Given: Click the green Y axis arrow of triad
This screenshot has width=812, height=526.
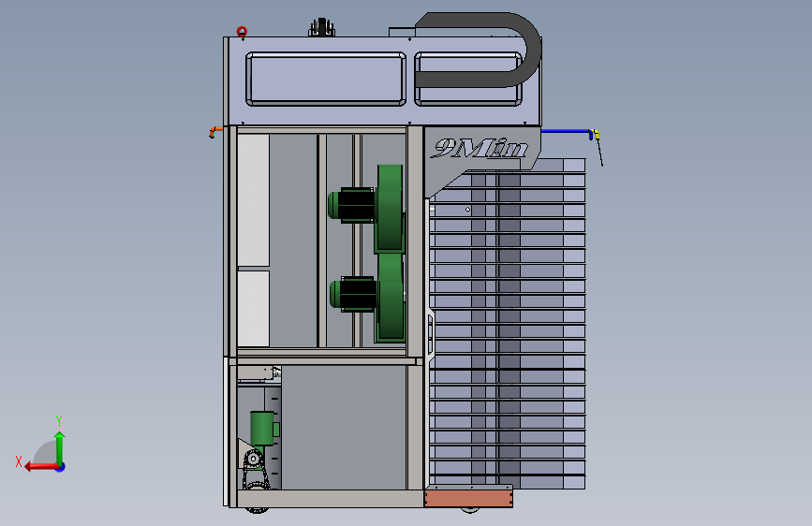Looking at the screenshot, I should click(x=60, y=446).
